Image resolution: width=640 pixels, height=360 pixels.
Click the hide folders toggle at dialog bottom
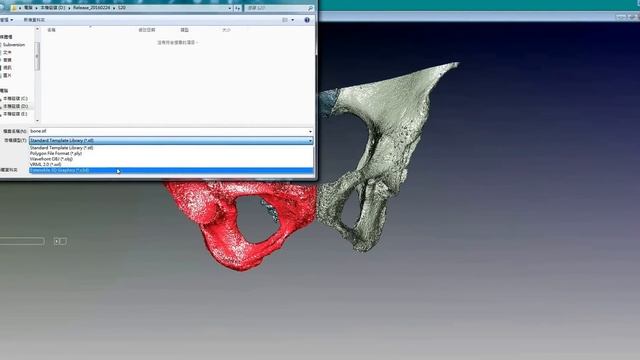(x=9, y=170)
